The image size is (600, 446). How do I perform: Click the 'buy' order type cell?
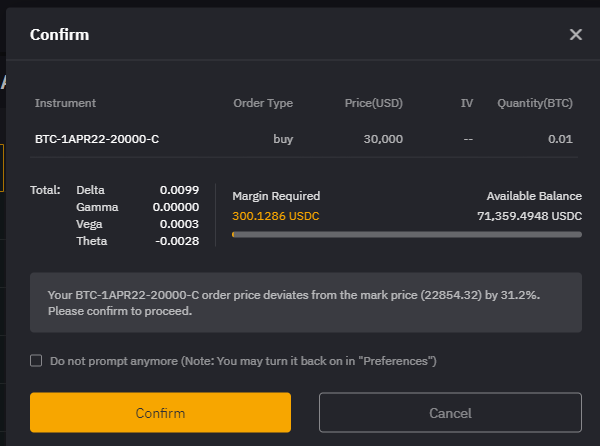point(283,139)
